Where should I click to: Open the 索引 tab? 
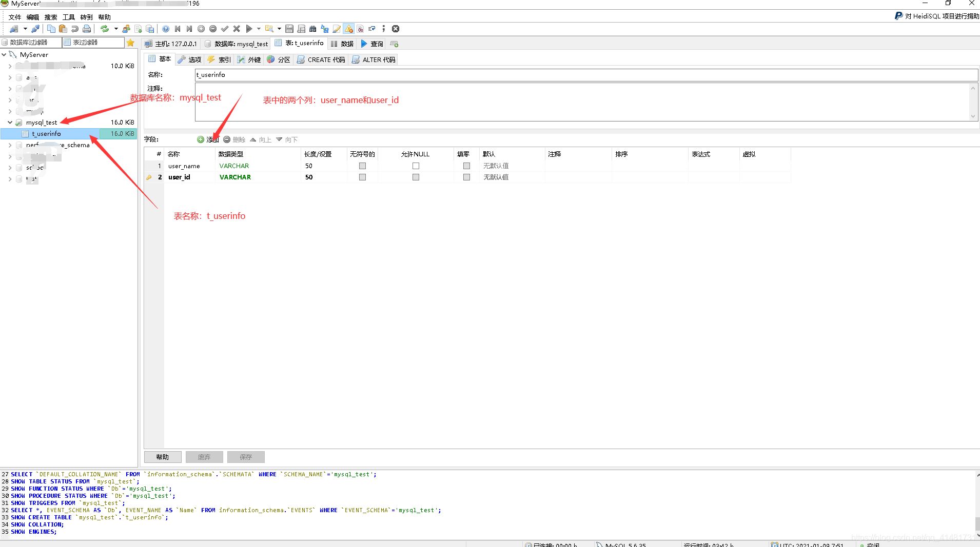pos(219,59)
